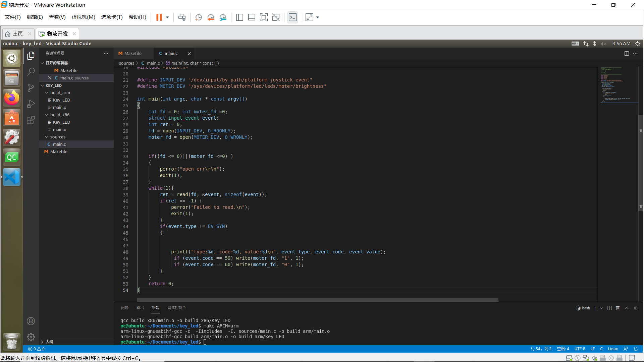Open the Run and Debug view
The height and width of the screenshot is (362, 644).
pos(31,104)
